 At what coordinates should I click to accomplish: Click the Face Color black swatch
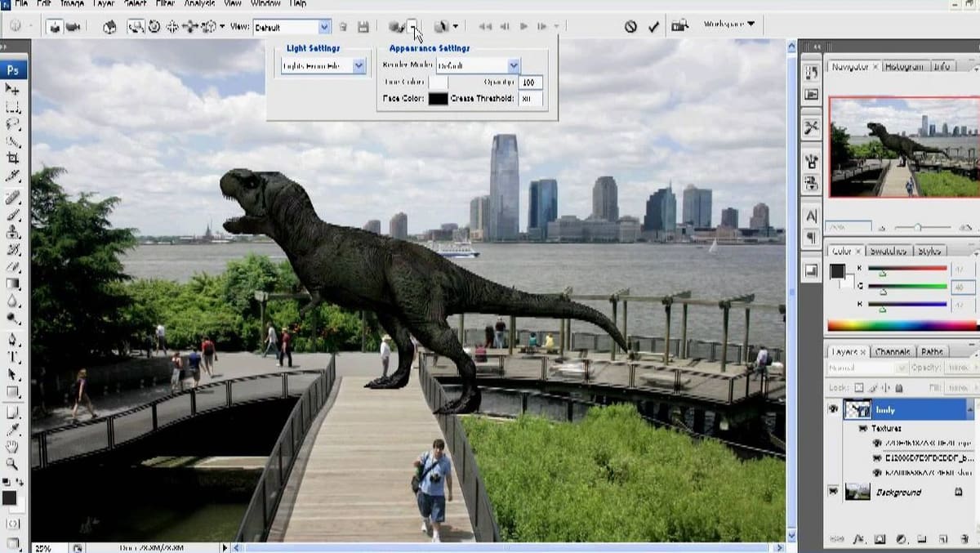(x=438, y=99)
